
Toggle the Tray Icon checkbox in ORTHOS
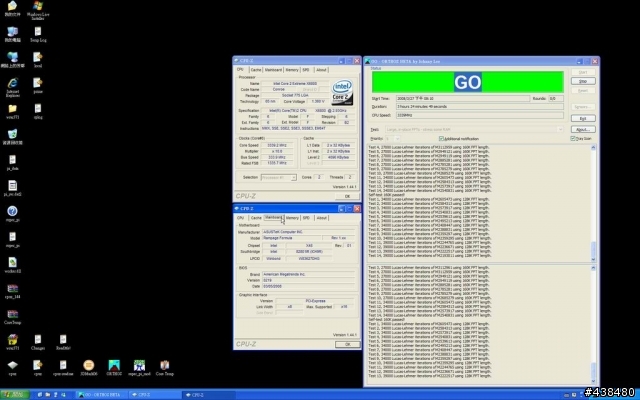573,139
